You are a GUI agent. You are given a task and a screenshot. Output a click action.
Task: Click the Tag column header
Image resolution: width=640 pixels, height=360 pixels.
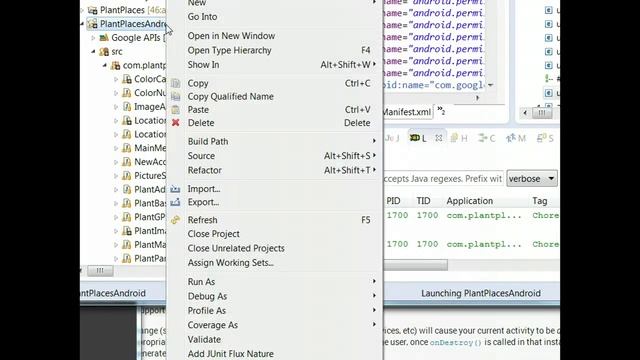point(540,201)
